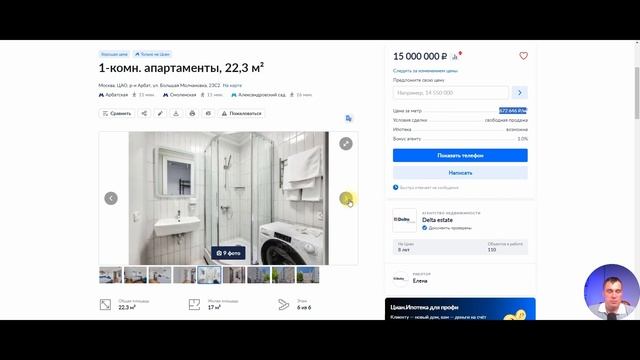Click the Пожаловаться report button
The width and height of the screenshot is (640, 360).
pos(241,113)
